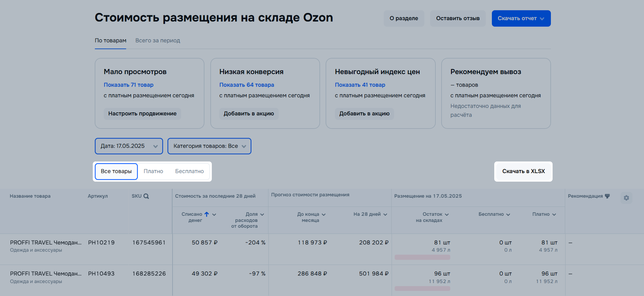Screen dimensions: 644x296
Task: Open На 28 дней column sort dropdown
Action: [x=385, y=214]
